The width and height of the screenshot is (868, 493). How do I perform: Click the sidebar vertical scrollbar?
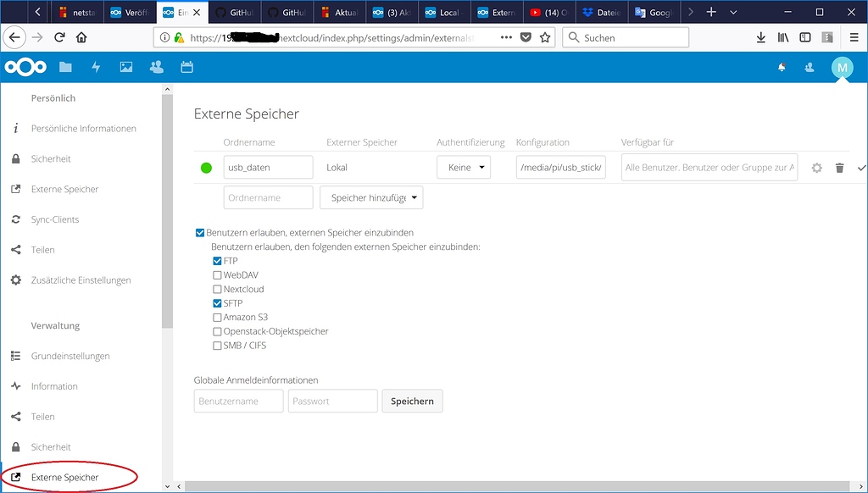[167, 210]
